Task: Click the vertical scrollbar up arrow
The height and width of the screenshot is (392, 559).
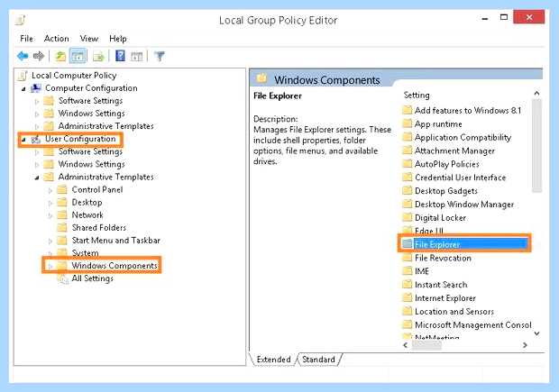Action: click(x=536, y=94)
